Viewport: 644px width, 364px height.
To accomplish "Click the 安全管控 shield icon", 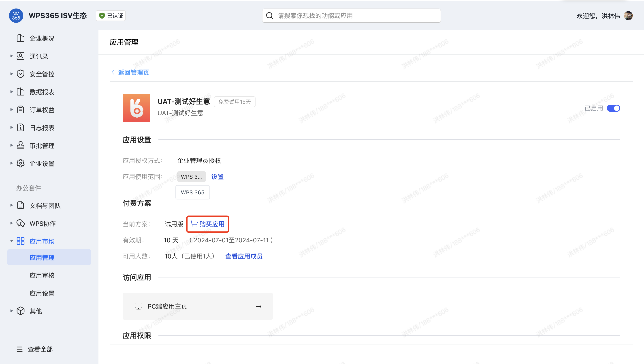I will [x=21, y=74].
